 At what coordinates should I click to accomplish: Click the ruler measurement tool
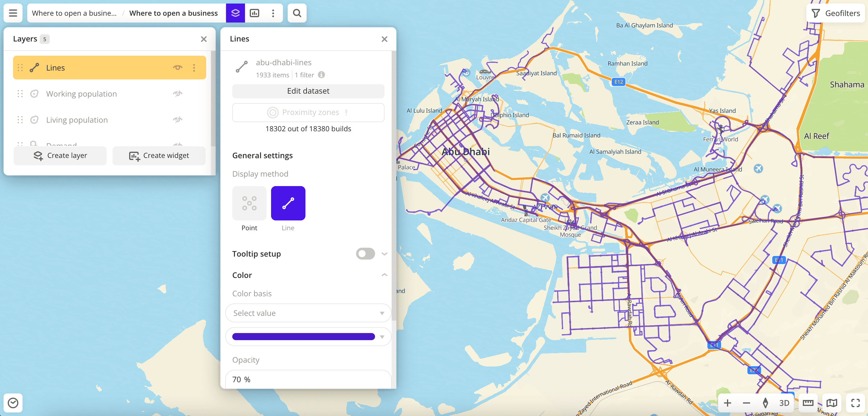coord(808,403)
